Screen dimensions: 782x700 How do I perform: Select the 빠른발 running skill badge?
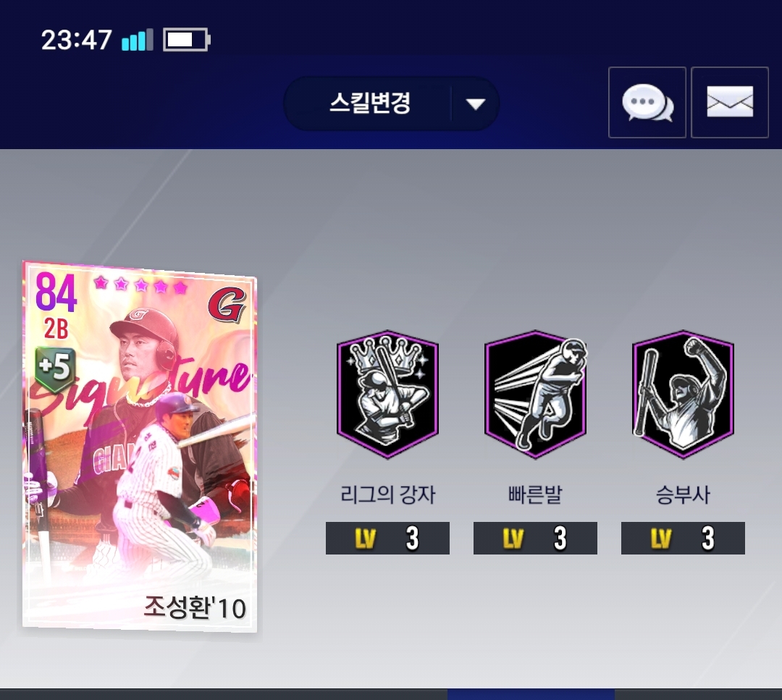(535, 394)
